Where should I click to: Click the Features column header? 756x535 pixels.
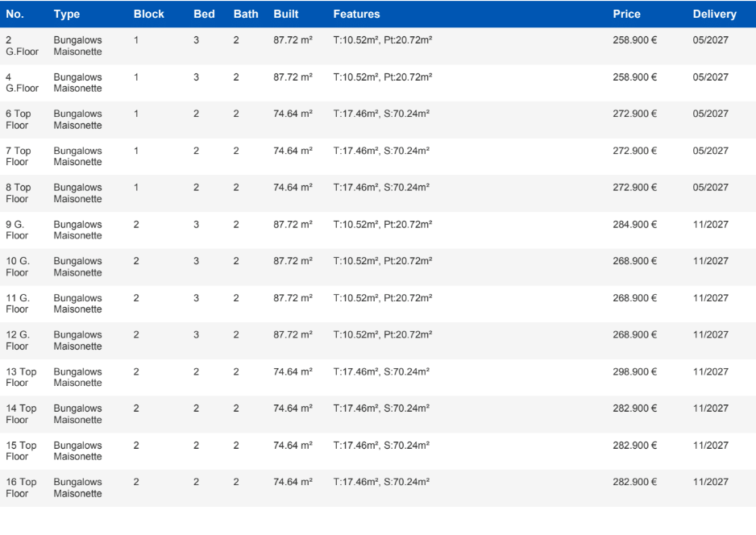pyautogui.click(x=356, y=15)
